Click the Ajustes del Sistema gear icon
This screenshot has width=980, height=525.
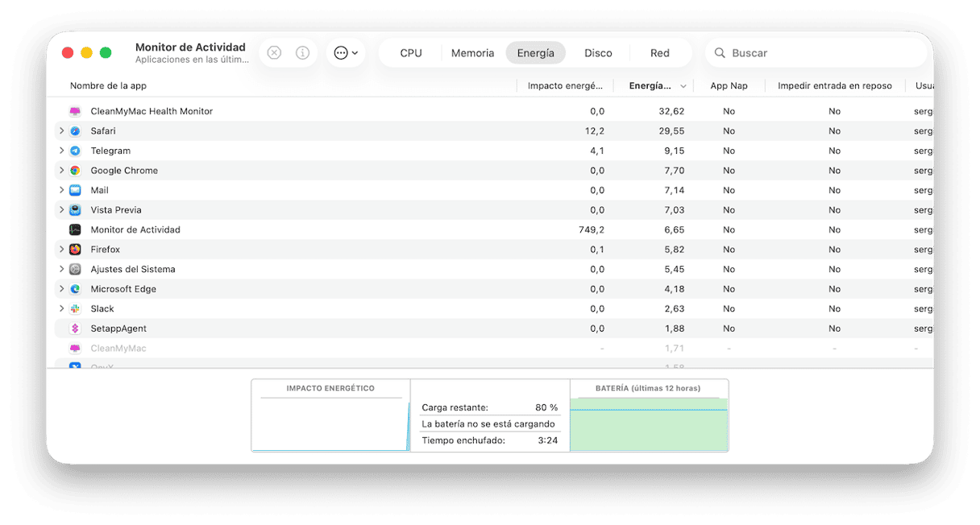(75, 269)
